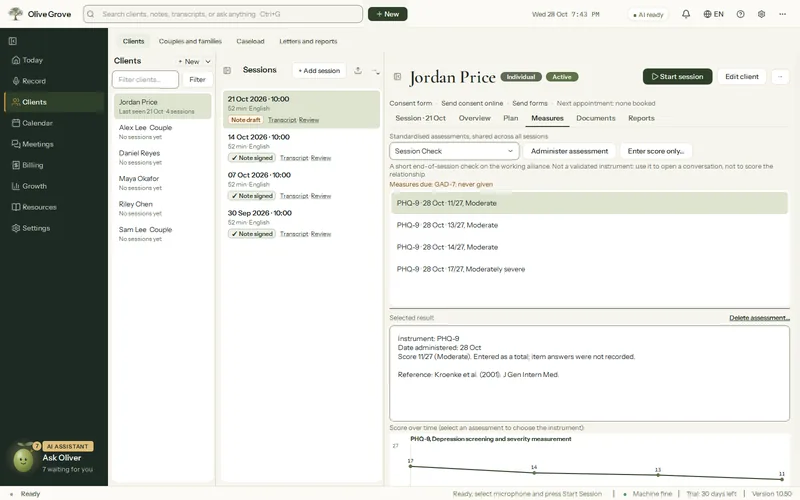Click Edit client

pyautogui.click(x=742, y=77)
